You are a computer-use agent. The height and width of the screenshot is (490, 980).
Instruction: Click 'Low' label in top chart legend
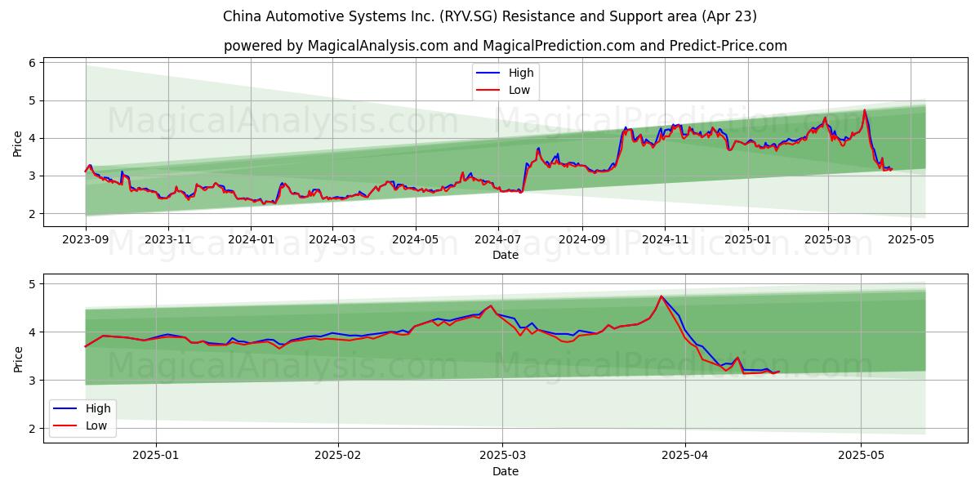(519, 90)
